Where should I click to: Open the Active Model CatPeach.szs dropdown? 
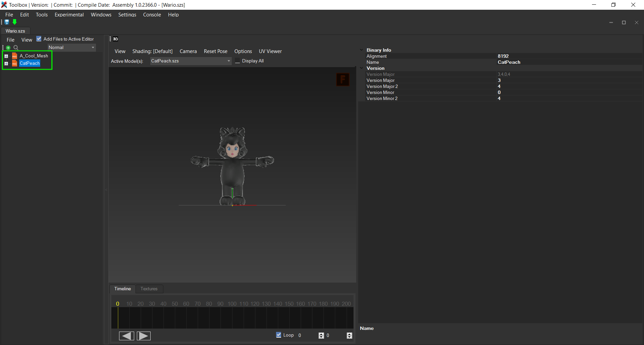(x=190, y=61)
